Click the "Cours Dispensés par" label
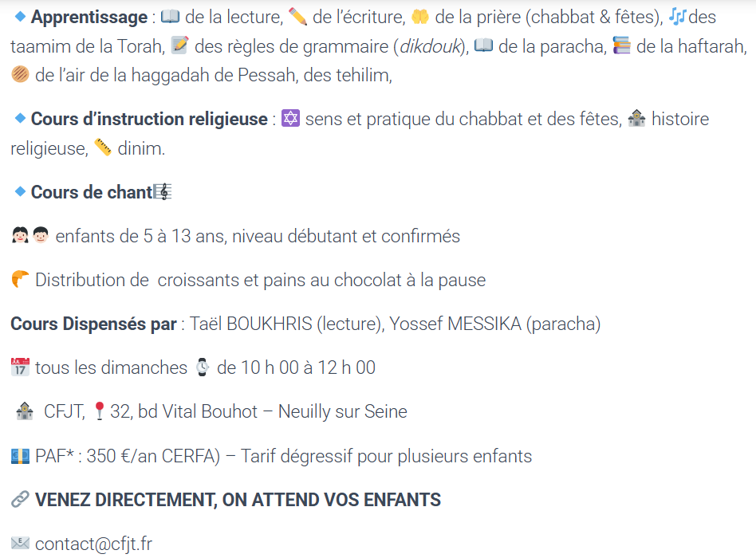 93,324
